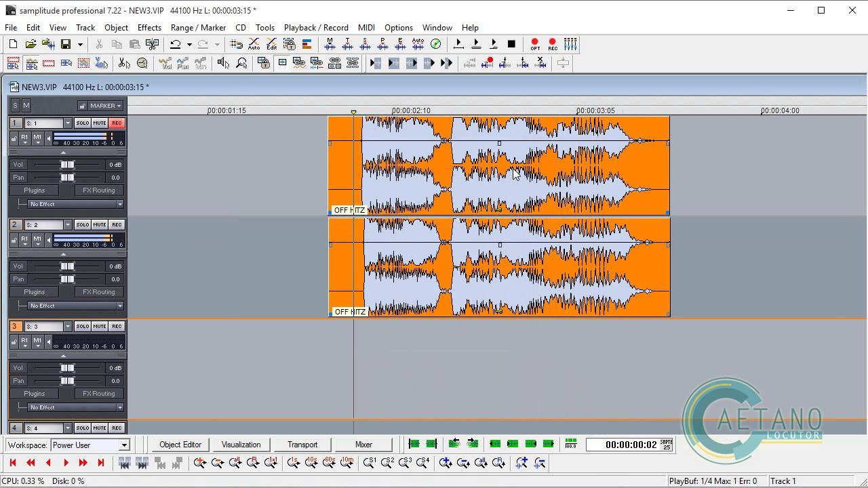Click the Auto crossfade icon
The image size is (868, 488).
(x=254, y=44)
